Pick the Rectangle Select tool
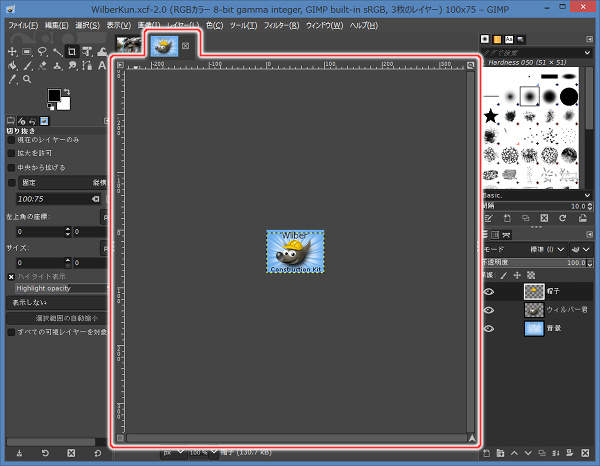This screenshot has height=466, width=600. click(26, 51)
